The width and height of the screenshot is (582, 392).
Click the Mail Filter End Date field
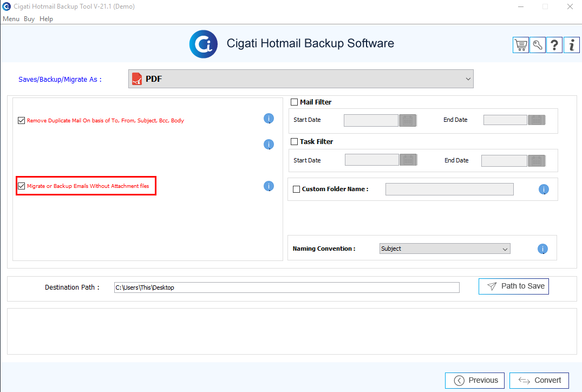coord(505,120)
